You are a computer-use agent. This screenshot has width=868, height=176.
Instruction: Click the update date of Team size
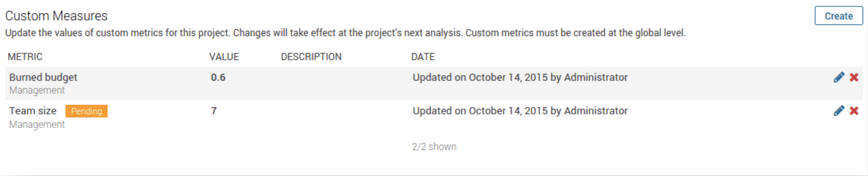520,111
